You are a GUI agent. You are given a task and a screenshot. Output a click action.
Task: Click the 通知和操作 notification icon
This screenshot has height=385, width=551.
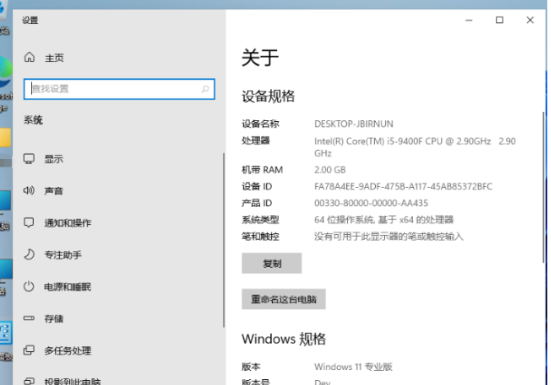click(29, 222)
